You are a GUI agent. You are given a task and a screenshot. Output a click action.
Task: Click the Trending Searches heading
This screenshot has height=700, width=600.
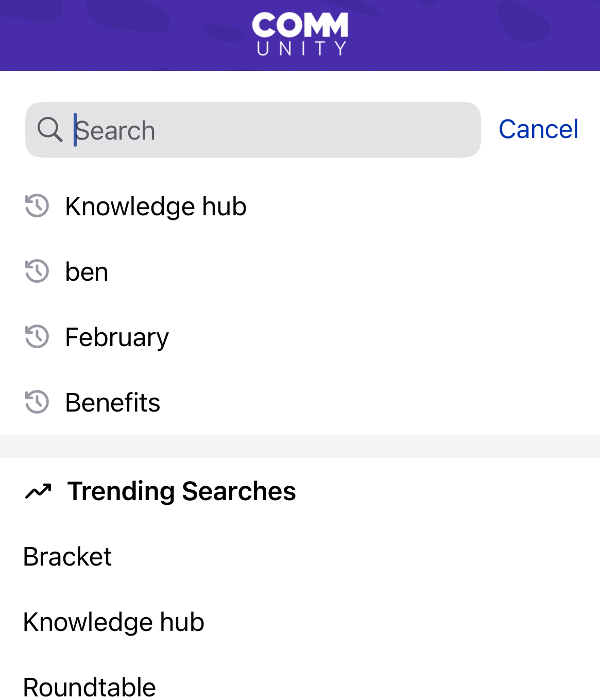[181, 491]
